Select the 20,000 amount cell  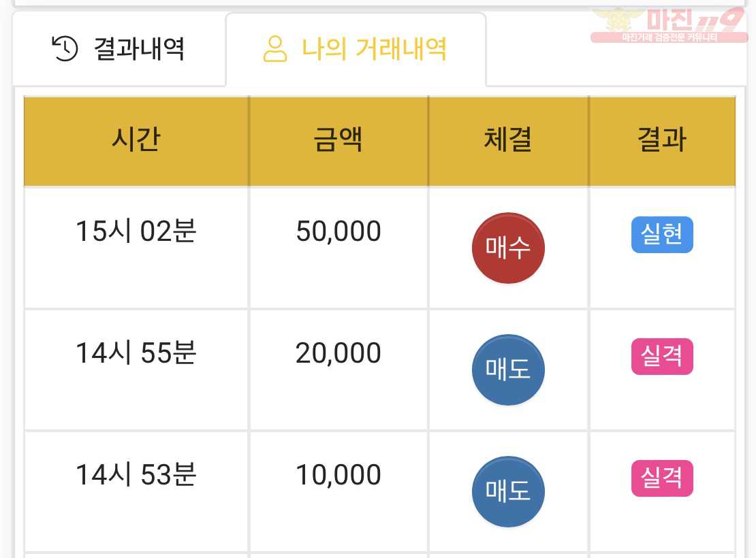(x=338, y=370)
